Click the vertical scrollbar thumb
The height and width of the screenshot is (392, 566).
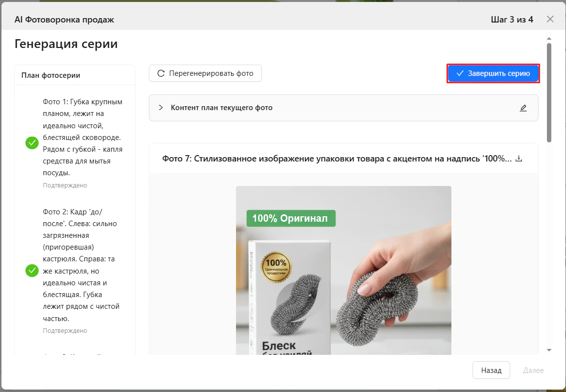click(x=549, y=92)
